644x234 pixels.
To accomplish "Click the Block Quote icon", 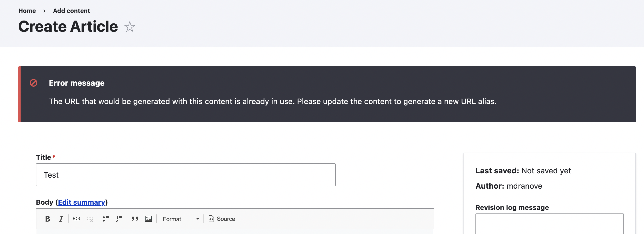I will click(x=135, y=219).
